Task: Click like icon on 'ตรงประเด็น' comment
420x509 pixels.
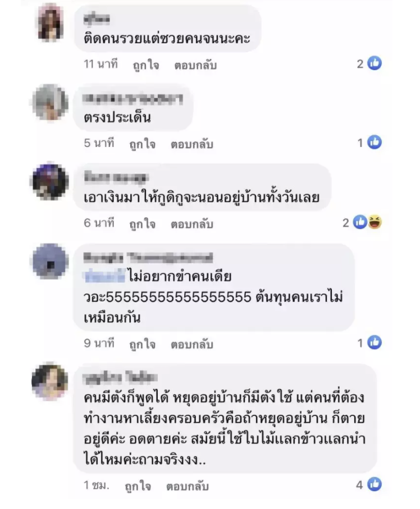Action: 375,142
